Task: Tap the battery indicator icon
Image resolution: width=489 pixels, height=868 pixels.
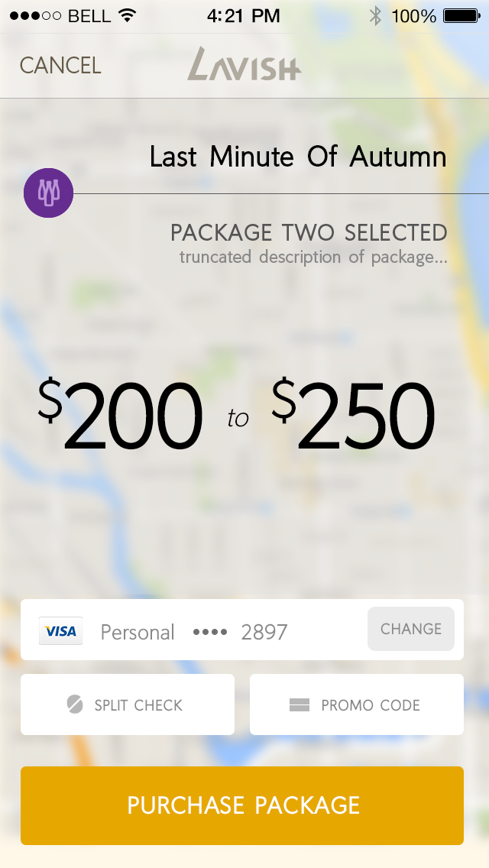Action: pos(461,15)
